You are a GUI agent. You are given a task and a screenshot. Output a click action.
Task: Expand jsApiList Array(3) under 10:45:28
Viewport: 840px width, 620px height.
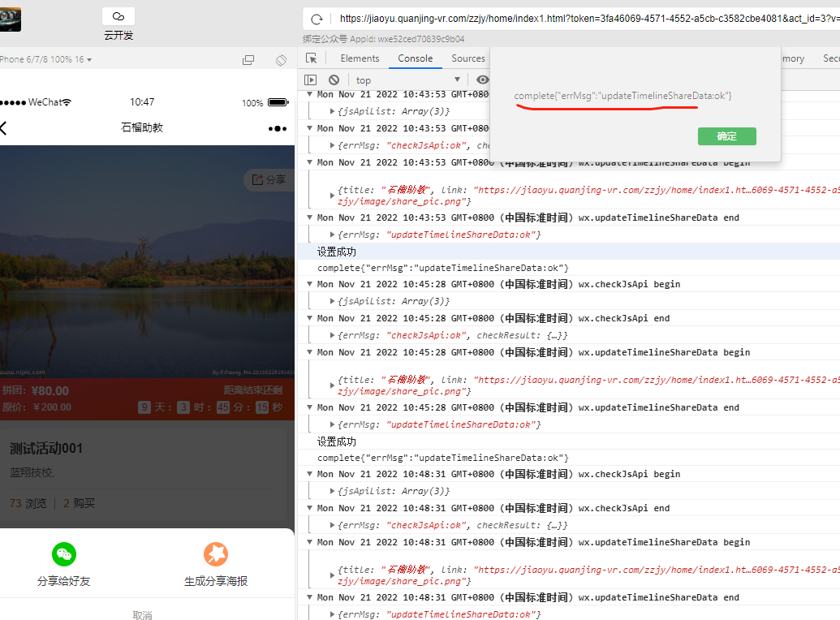(x=332, y=301)
